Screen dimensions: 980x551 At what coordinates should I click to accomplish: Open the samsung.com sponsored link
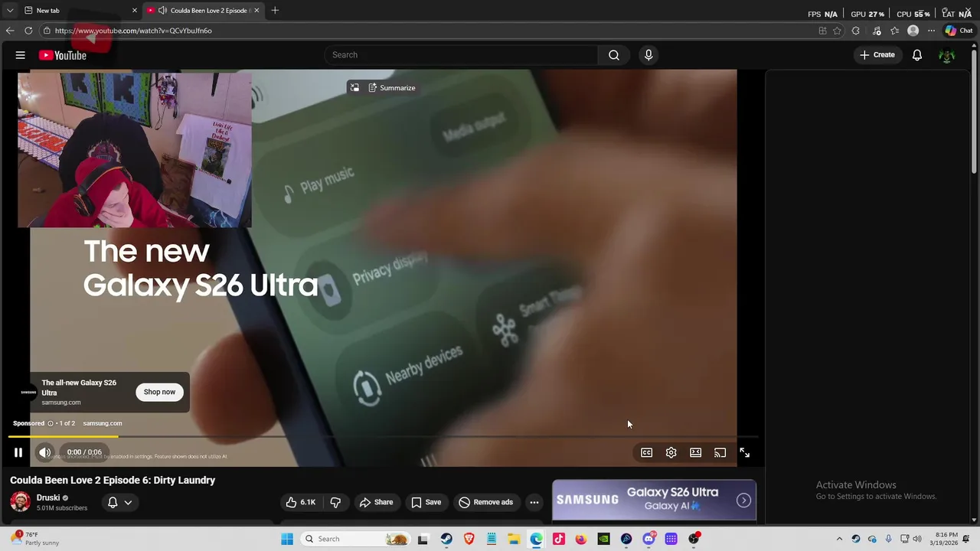(103, 423)
